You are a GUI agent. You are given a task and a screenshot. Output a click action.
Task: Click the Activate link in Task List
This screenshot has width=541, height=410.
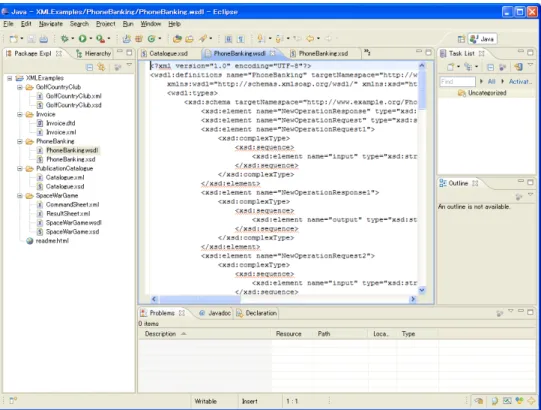[520, 82]
